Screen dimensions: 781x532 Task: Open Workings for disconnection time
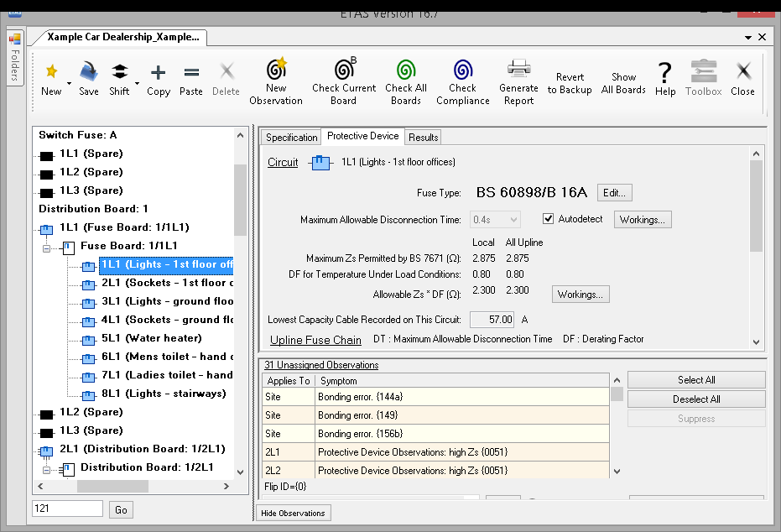(643, 220)
